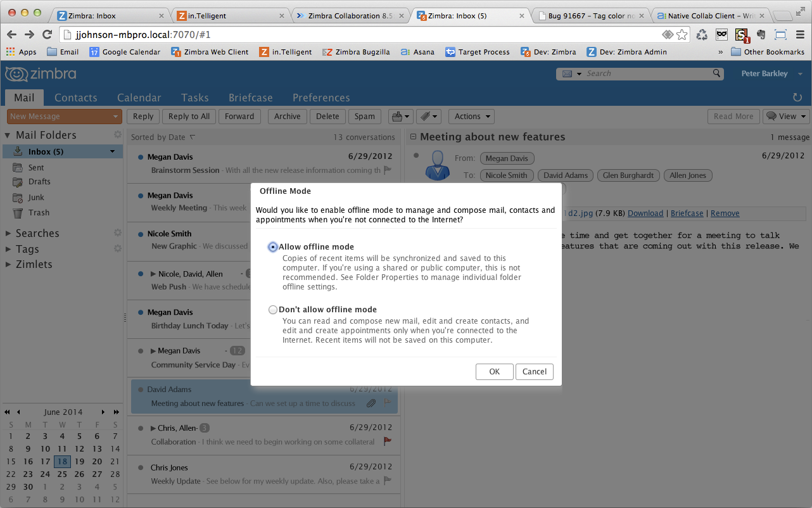
Task: Bookmark page with star icon
Action: (x=682, y=34)
